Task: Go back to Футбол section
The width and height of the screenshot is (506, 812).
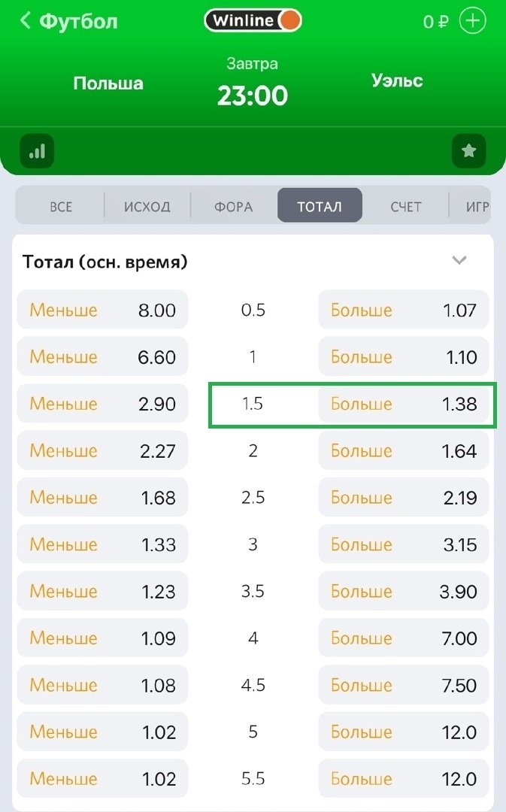Action: coord(68,21)
